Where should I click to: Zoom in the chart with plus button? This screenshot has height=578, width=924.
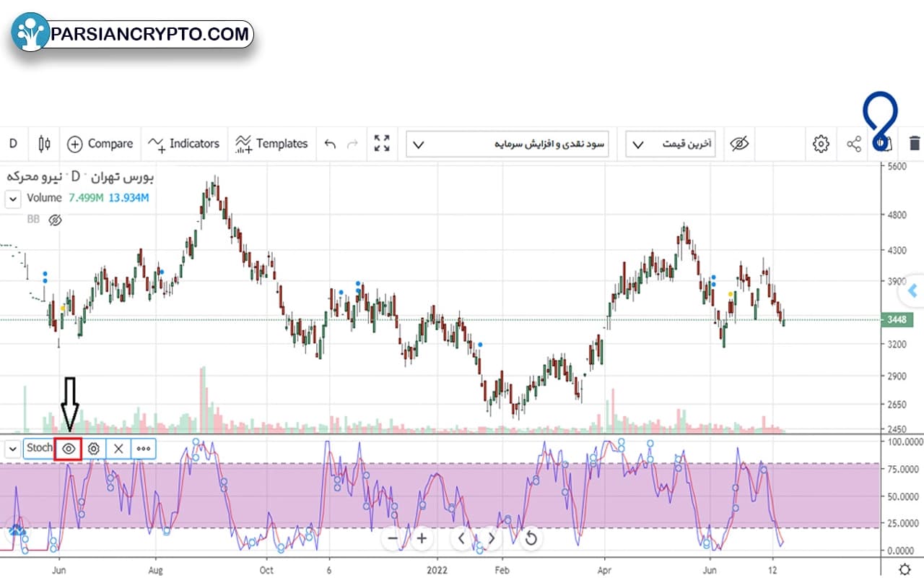(422, 538)
